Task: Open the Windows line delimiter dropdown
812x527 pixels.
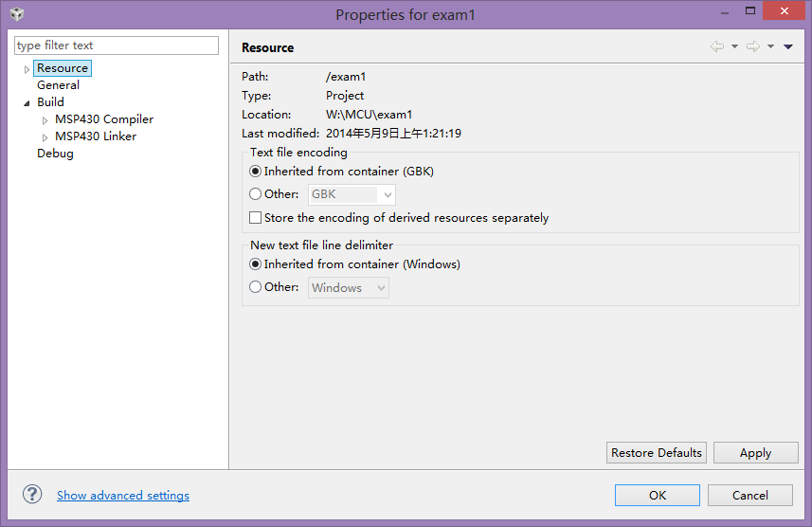Action: (349, 287)
